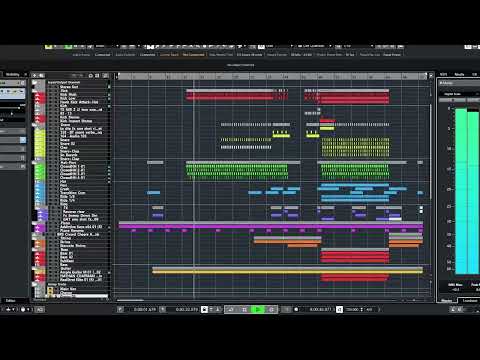Select the Loudness tab below the meter
Screen dimensions: 480x360
[x=470, y=300]
